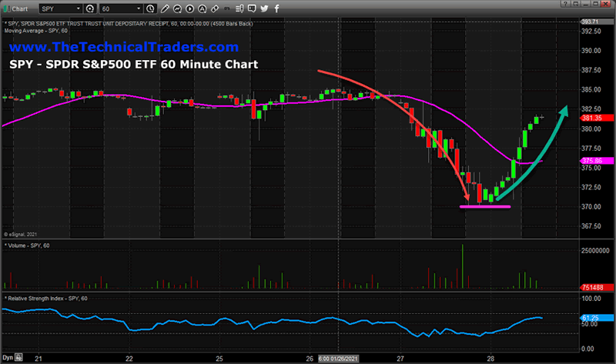Screen dimensions: 616x364
Task: Share chart via Twitter icon
Action: [x=264, y=9]
